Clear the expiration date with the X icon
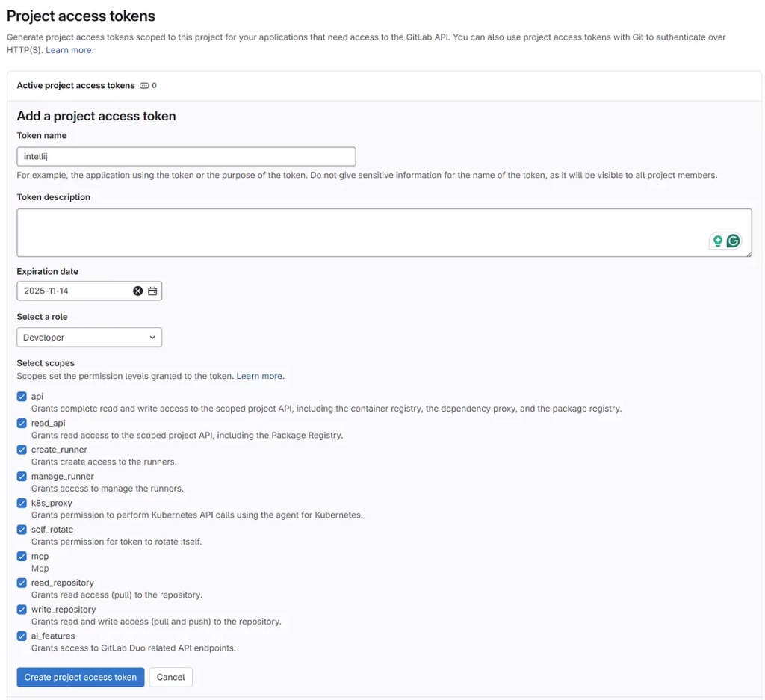The width and height of the screenshot is (765, 700). coord(137,291)
